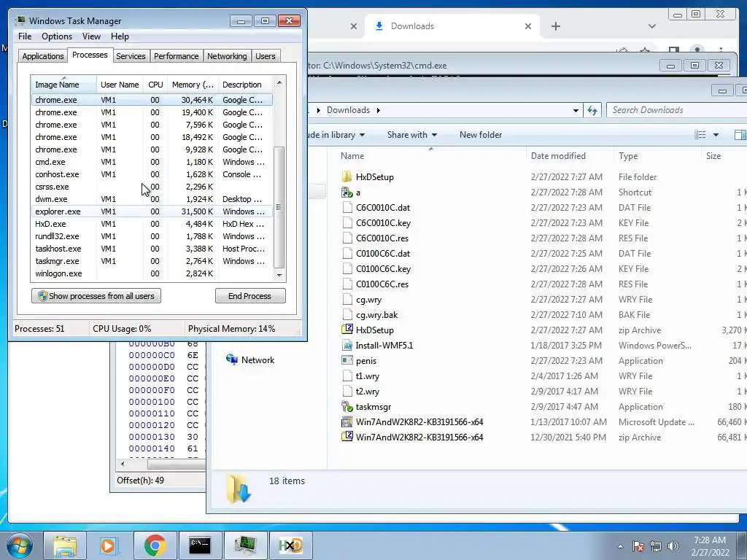The image size is (747, 560).
Task: Select the Install-WMF5.1 PowerShell script icon
Action: pyautogui.click(x=347, y=345)
